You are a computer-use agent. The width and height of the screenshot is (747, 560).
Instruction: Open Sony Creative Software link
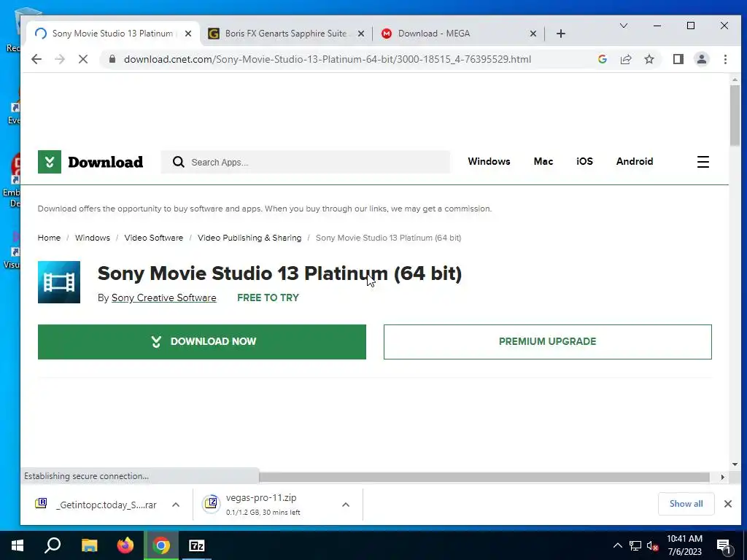tap(164, 297)
